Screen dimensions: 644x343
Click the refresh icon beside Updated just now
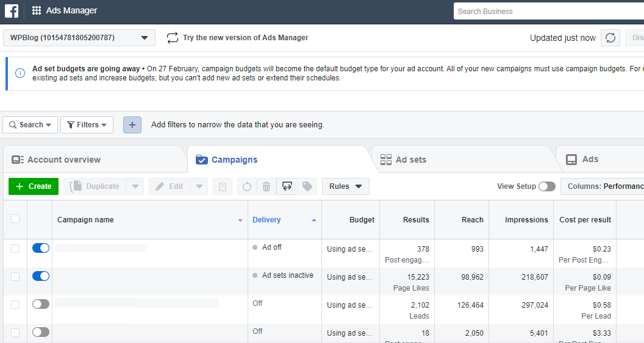point(610,38)
